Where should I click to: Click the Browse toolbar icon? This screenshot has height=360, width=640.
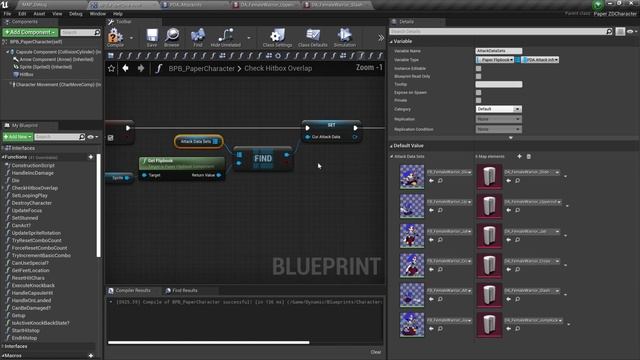(172, 37)
